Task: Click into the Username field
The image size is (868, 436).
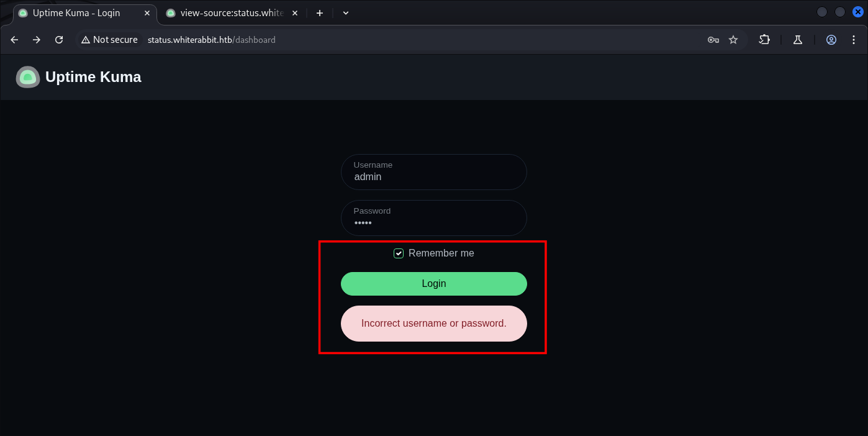Action: tap(433, 176)
